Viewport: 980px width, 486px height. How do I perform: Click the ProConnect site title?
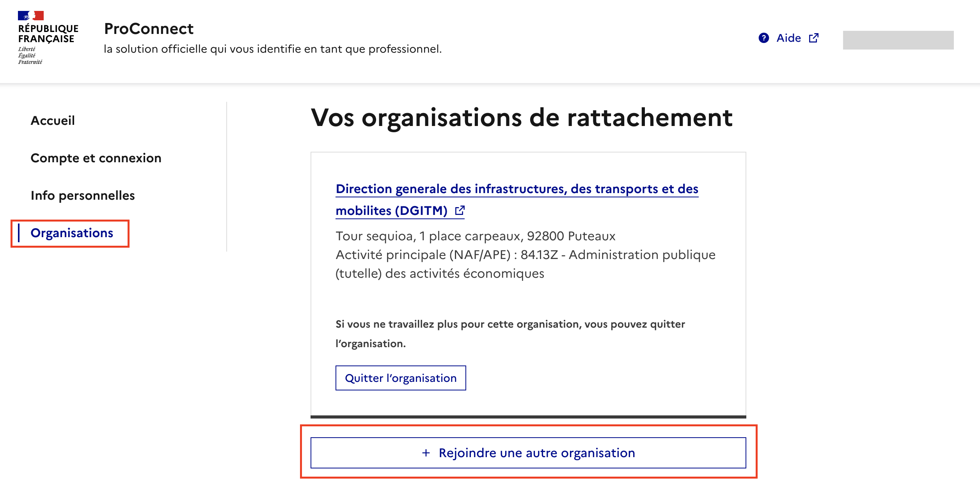(x=149, y=29)
